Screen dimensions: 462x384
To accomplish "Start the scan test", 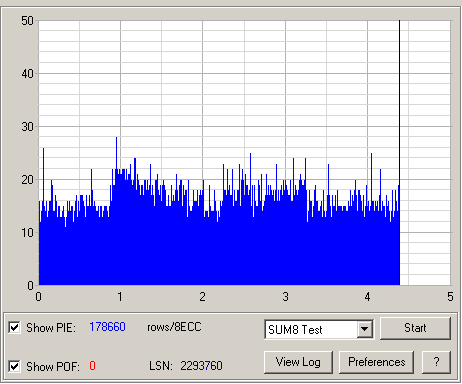I will pyautogui.click(x=415, y=328).
